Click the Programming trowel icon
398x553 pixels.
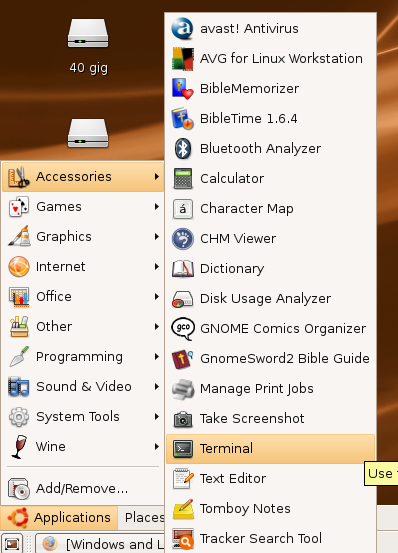pos(19,357)
